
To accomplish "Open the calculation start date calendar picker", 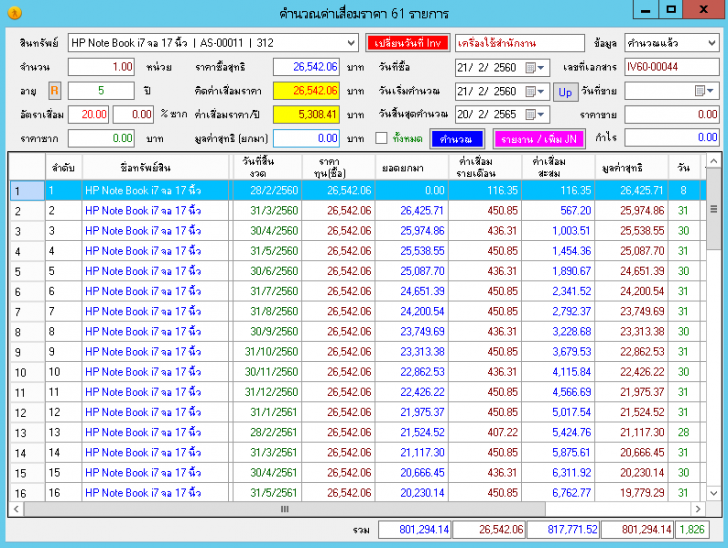I will point(534,91).
